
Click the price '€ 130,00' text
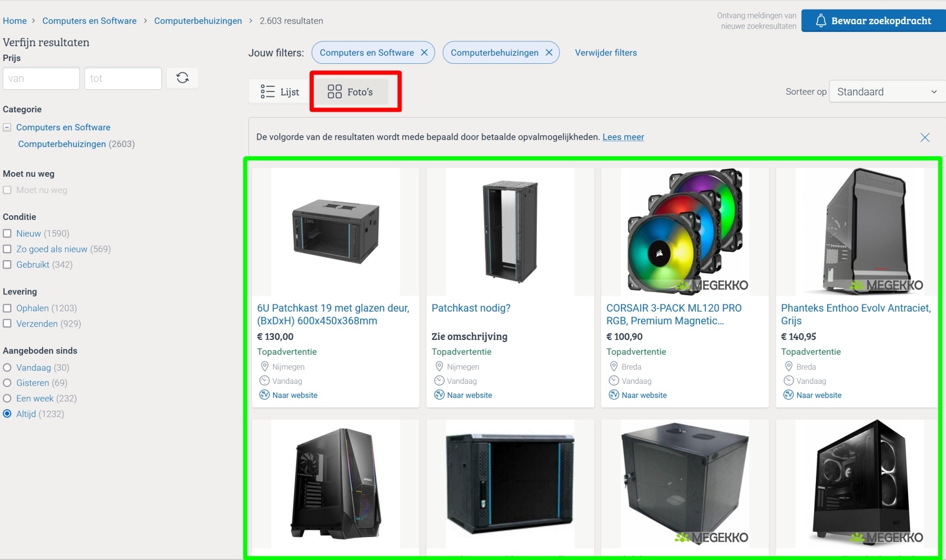(276, 336)
